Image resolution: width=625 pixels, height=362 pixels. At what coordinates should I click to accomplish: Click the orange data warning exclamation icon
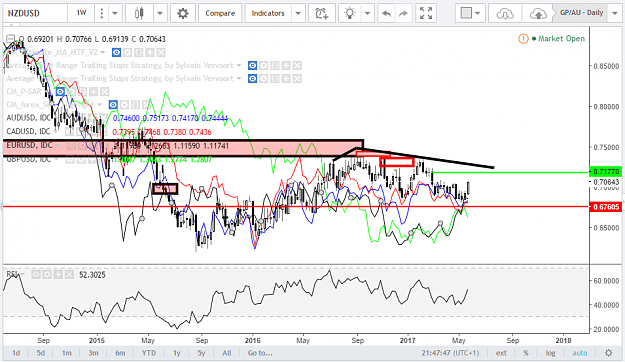click(523, 39)
